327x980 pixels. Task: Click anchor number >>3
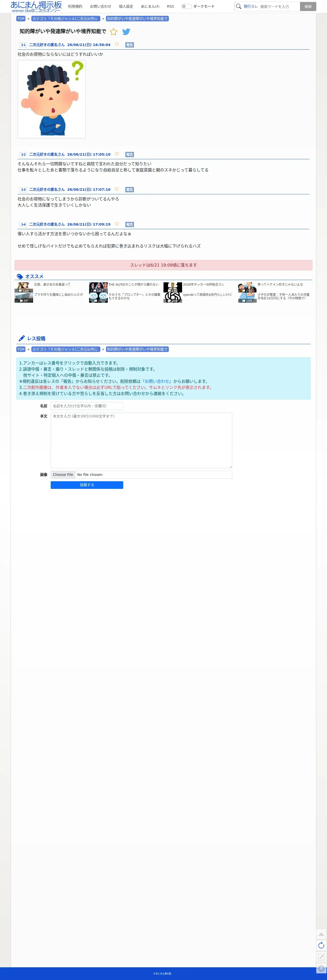tap(23, 189)
